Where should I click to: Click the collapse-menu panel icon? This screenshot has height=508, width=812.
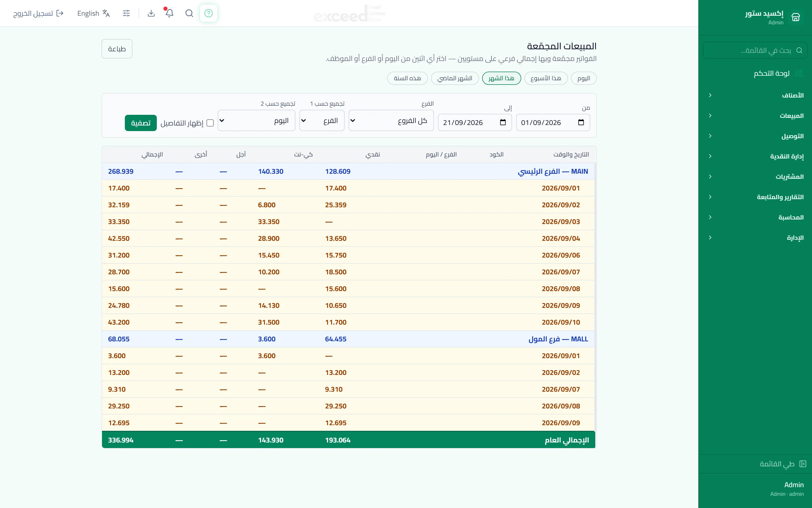[803, 464]
